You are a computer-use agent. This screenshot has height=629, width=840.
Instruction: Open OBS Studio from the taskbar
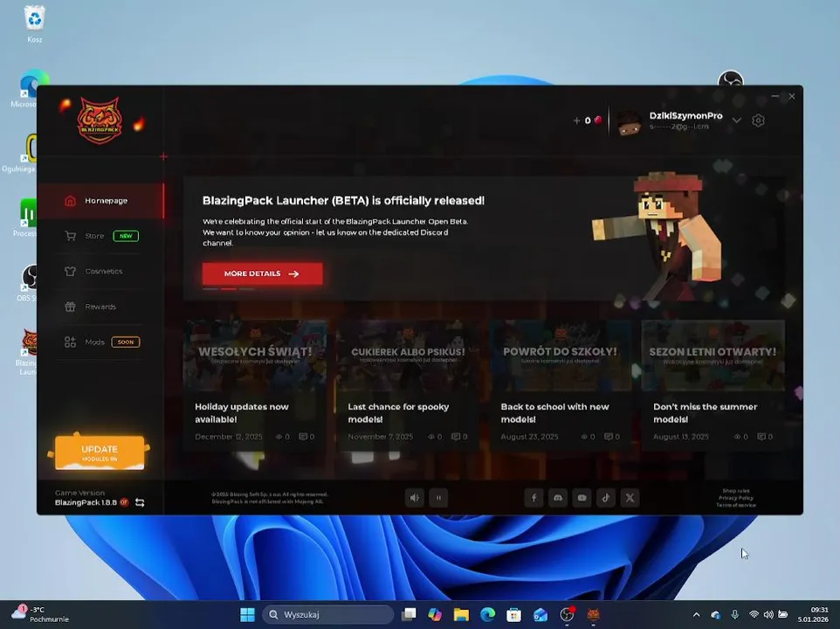[x=567, y=614]
